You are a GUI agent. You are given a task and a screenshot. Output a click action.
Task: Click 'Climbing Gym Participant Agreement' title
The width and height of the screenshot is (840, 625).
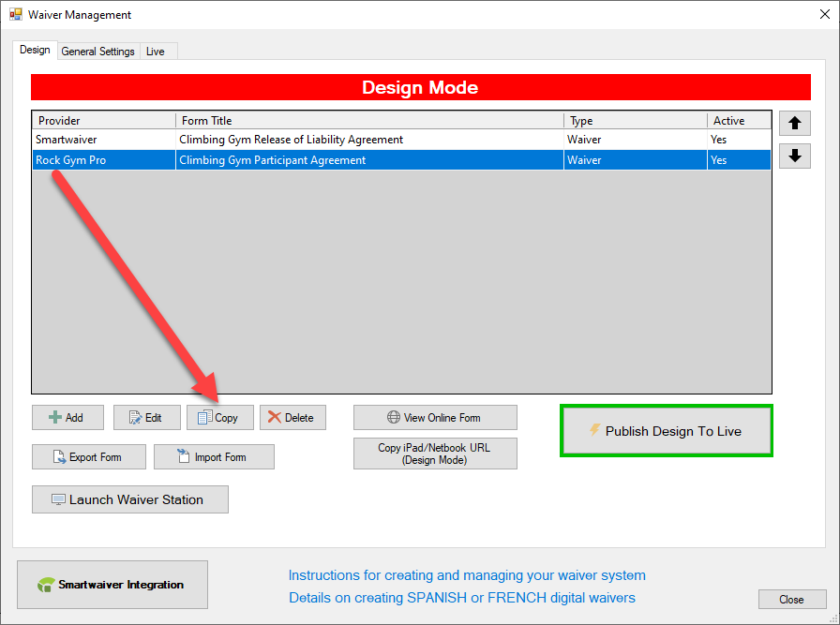272,160
